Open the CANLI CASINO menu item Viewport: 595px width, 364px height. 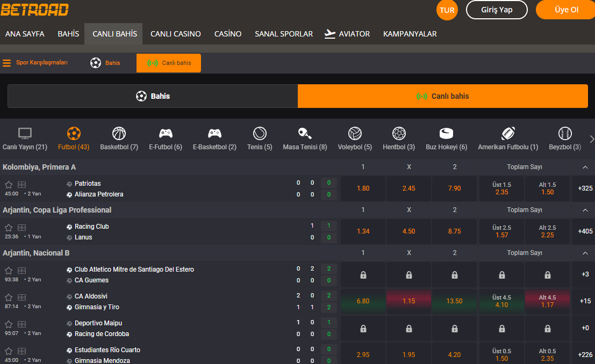pos(176,34)
